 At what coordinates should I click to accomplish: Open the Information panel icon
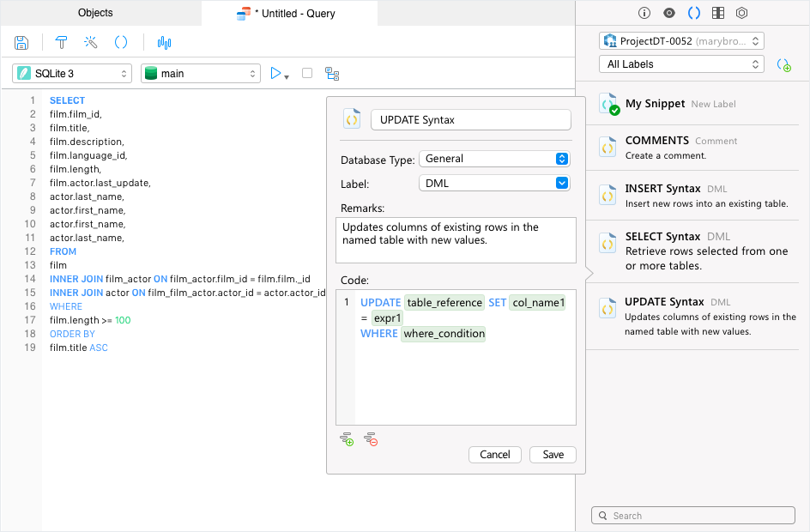[x=644, y=13]
